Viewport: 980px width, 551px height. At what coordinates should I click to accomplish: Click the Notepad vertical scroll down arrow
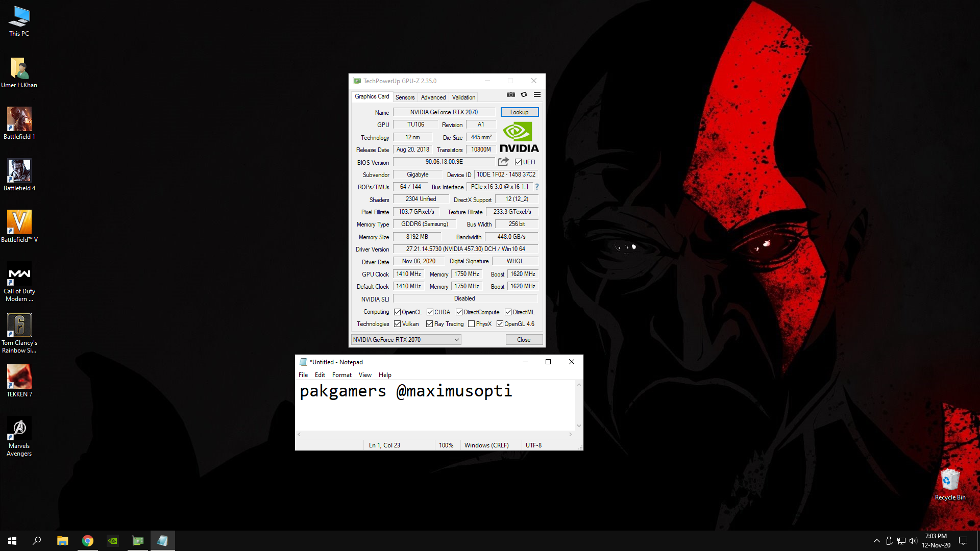(x=579, y=426)
